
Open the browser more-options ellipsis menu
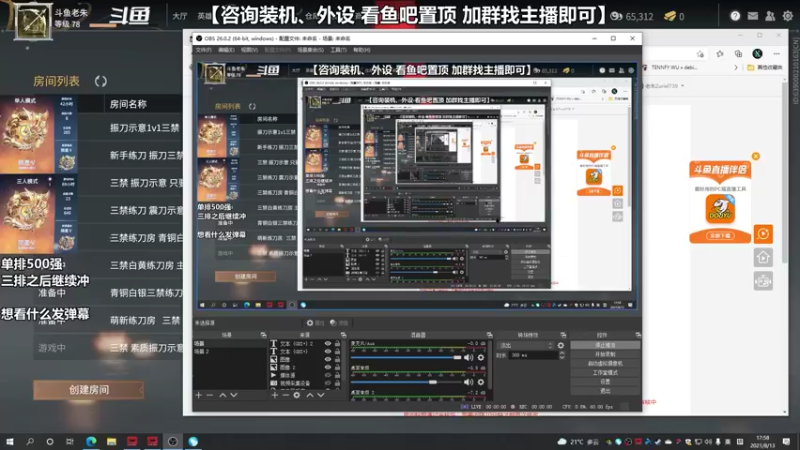click(777, 54)
